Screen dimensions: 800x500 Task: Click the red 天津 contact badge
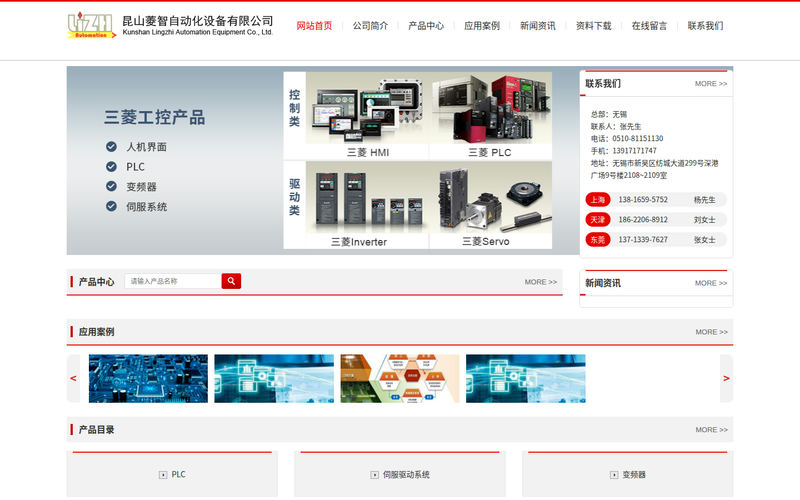pos(598,220)
